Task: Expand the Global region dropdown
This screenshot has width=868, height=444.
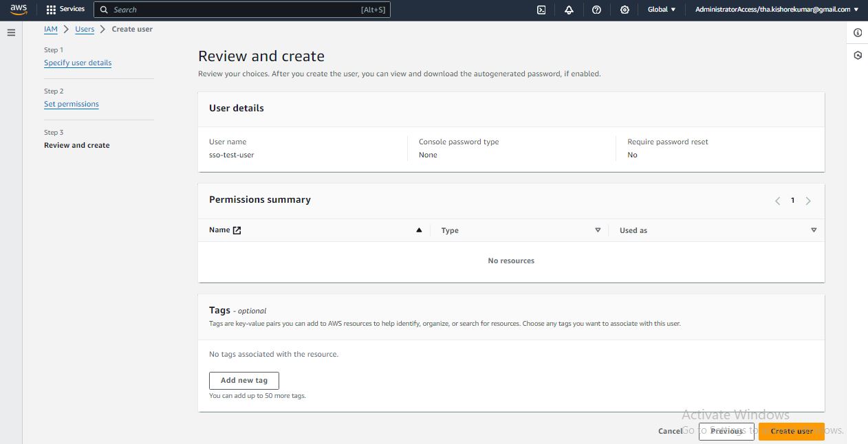Action: [x=662, y=10]
